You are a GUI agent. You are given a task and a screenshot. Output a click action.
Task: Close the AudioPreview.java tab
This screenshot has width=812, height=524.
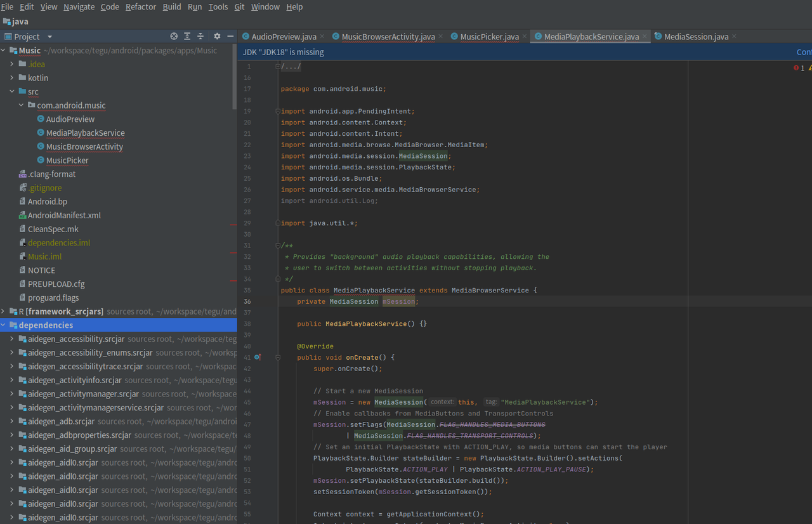tap(322, 37)
